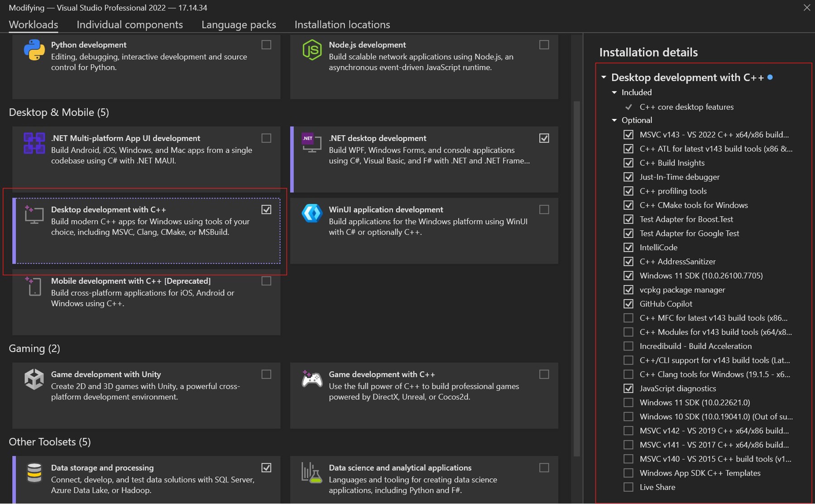Viewport: 815px width, 504px height.
Task: Click the .NET Multi-platform App UI icon
Action: [34, 143]
